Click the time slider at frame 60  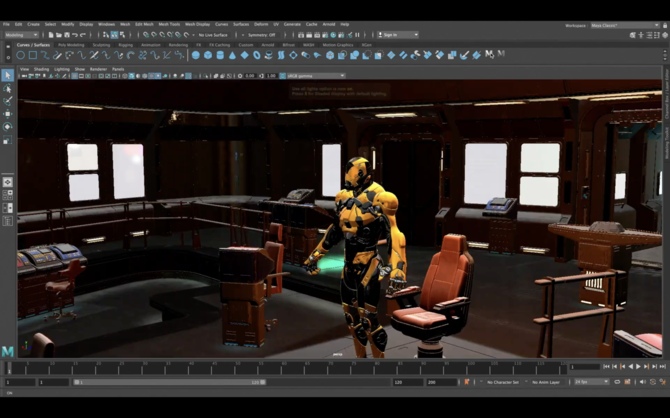[x=282, y=368]
